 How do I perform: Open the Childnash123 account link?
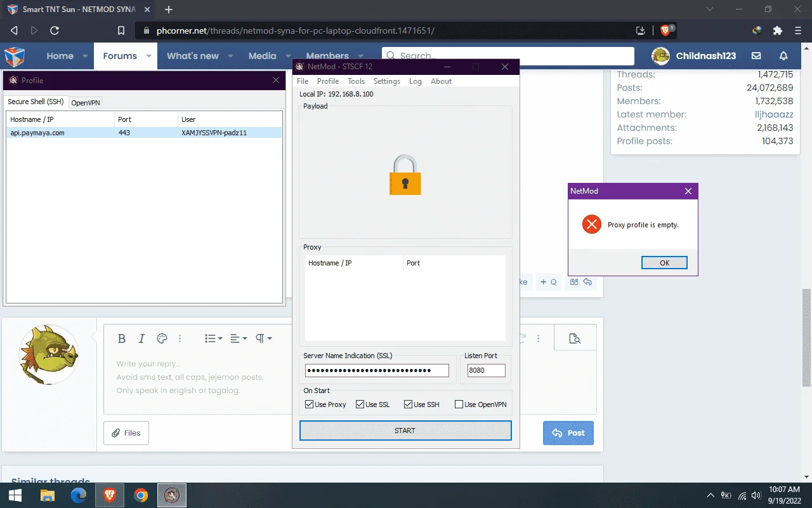point(694,56)
